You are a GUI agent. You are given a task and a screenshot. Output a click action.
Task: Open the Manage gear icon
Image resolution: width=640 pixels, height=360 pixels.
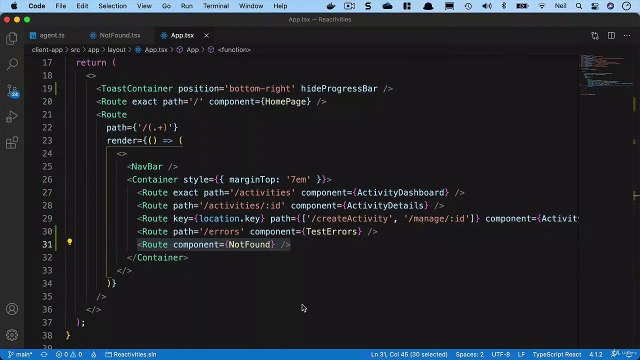click(12, 335)
